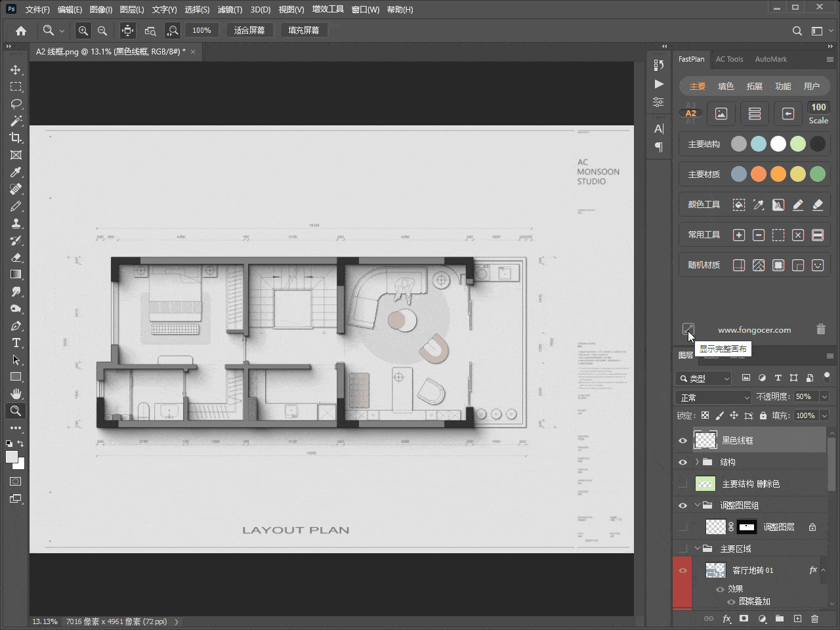This screenshot has width=840, height=630.
Task: Expand the 结构 layer group
Action: click(x=697, y=462)
